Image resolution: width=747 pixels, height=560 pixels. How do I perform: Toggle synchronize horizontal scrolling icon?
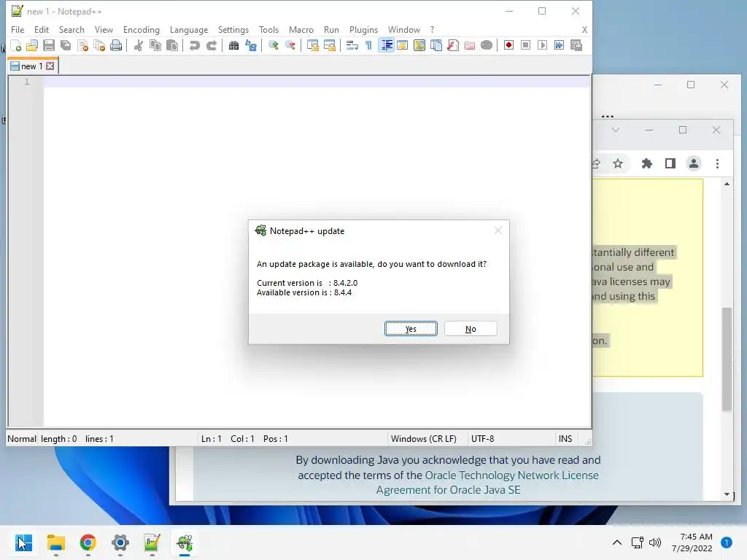(x=329, y=45)
